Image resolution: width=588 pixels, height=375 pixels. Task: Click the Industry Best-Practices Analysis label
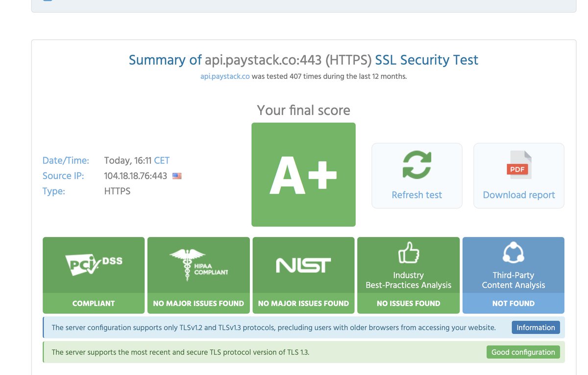pos(409,280)
